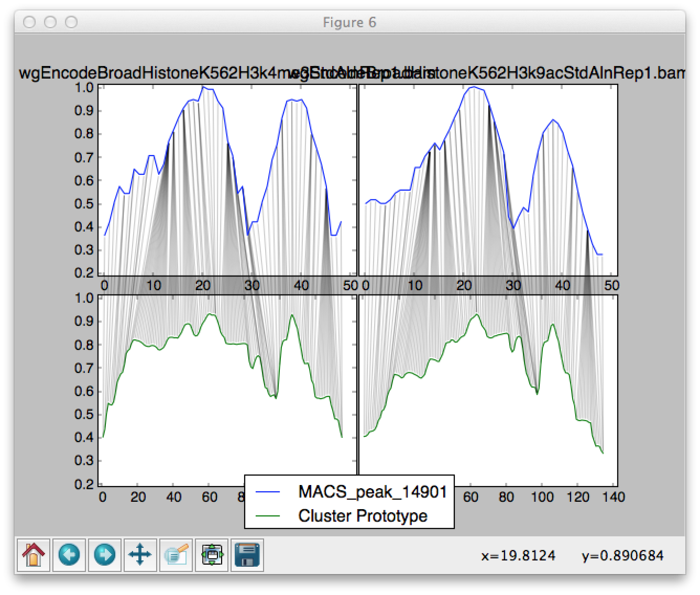Activate the Pan axes tool
The image size is (700, 595).
[x=140, y=555]
